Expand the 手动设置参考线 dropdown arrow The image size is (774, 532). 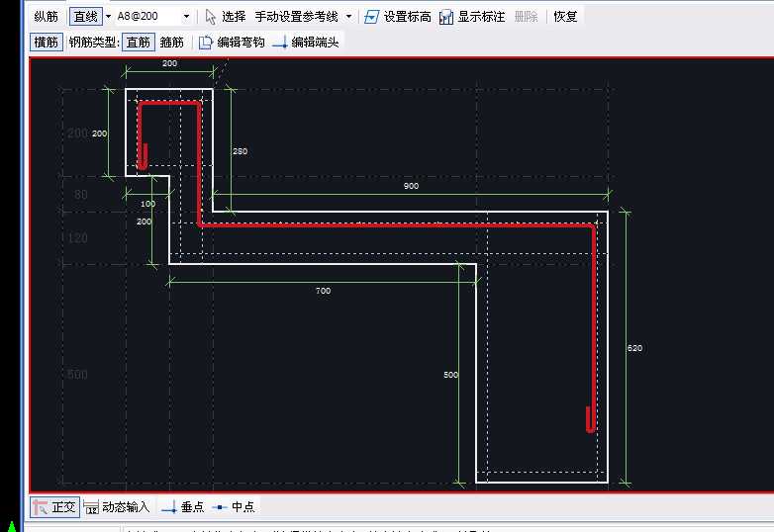(x=348, y=17)
